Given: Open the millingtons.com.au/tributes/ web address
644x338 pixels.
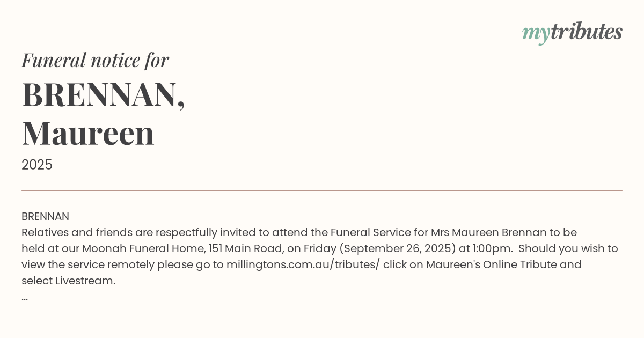Looking at the screenshot, I should 303,264.
